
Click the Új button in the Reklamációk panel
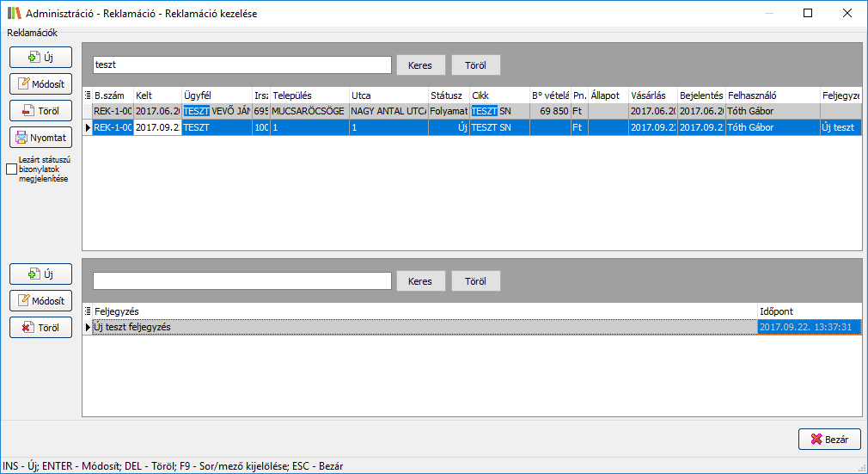click(40, 58)
